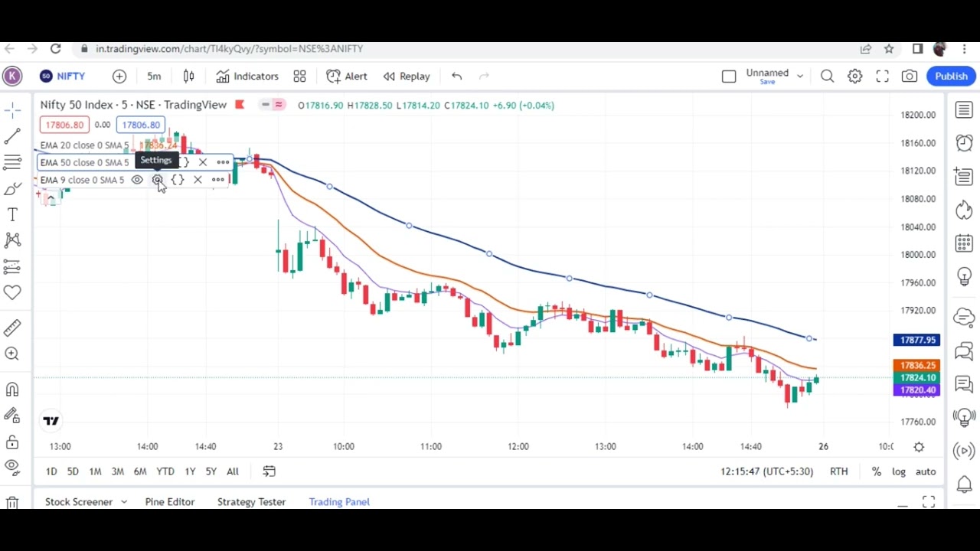Open quick search magnifier
The width and height of the screenshot is (980, 551).
pos(828,76)
